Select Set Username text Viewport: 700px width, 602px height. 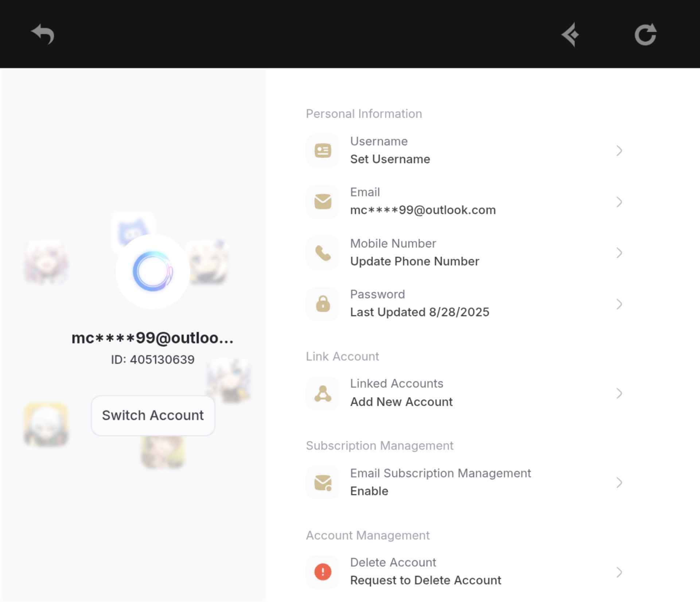tap(390, 159)
